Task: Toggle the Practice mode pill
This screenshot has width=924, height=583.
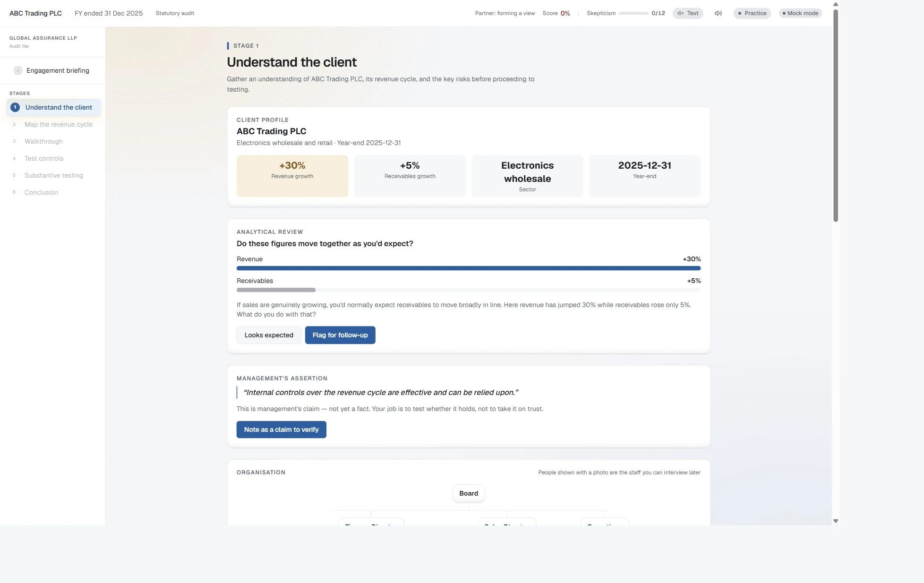Action: tap(752, 13)
